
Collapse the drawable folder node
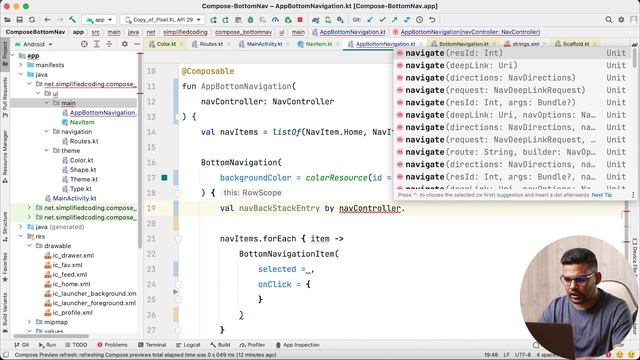coord(29,246)
